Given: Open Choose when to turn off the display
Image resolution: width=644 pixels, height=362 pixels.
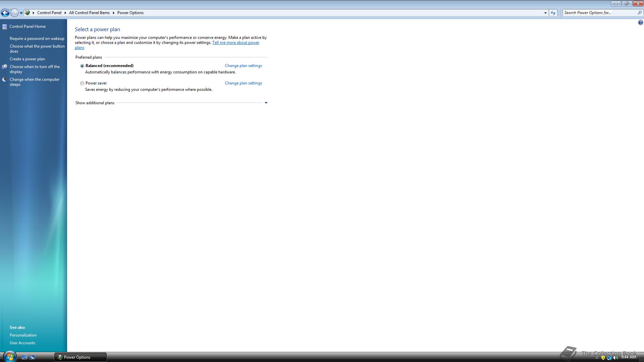Looking at the screenshot, I should tap(35, 69).
